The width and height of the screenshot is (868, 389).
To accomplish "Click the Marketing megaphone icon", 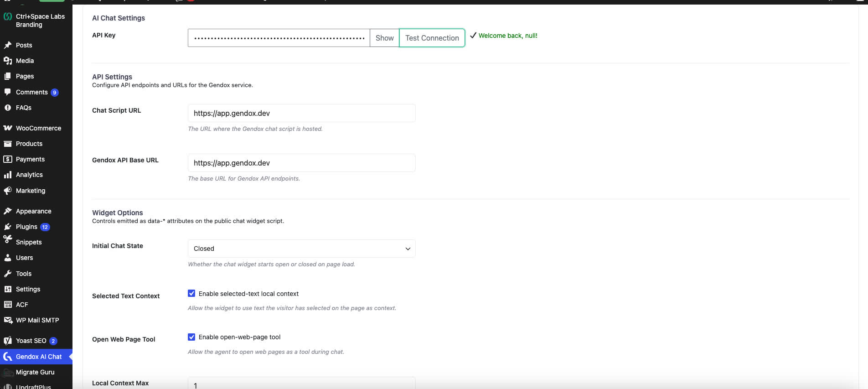I will (8, 191).
